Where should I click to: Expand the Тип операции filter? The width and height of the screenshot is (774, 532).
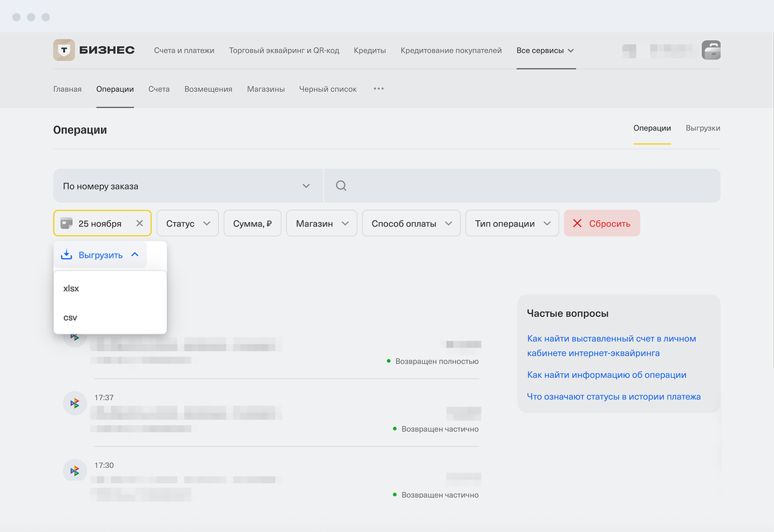pos(512,224)
